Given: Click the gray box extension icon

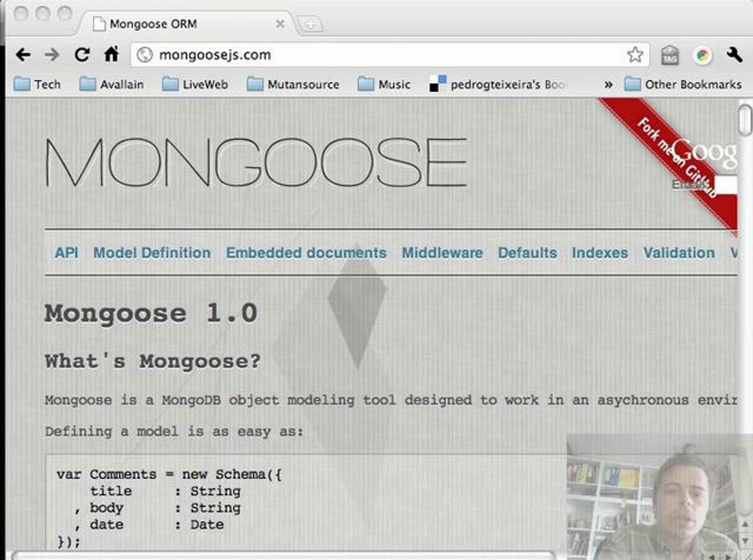Looking at the screenshot, I should [670, 55].
